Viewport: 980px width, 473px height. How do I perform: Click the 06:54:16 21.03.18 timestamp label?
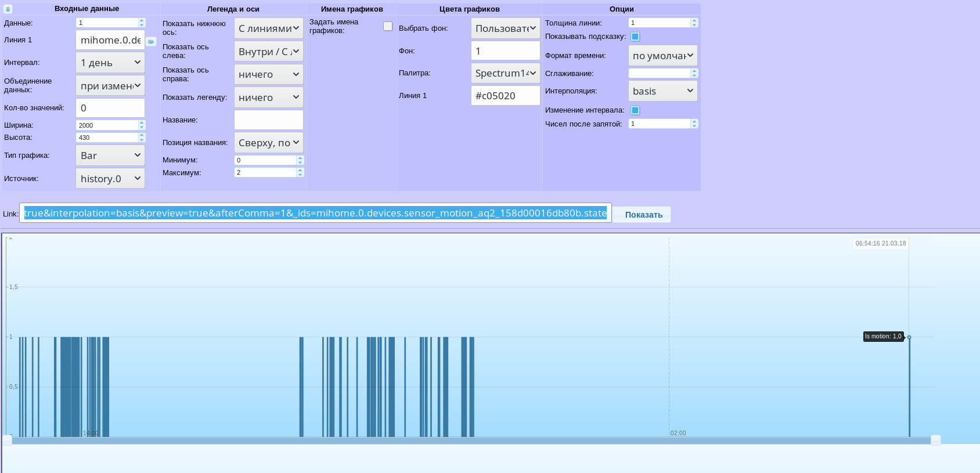tap(881, 244)
